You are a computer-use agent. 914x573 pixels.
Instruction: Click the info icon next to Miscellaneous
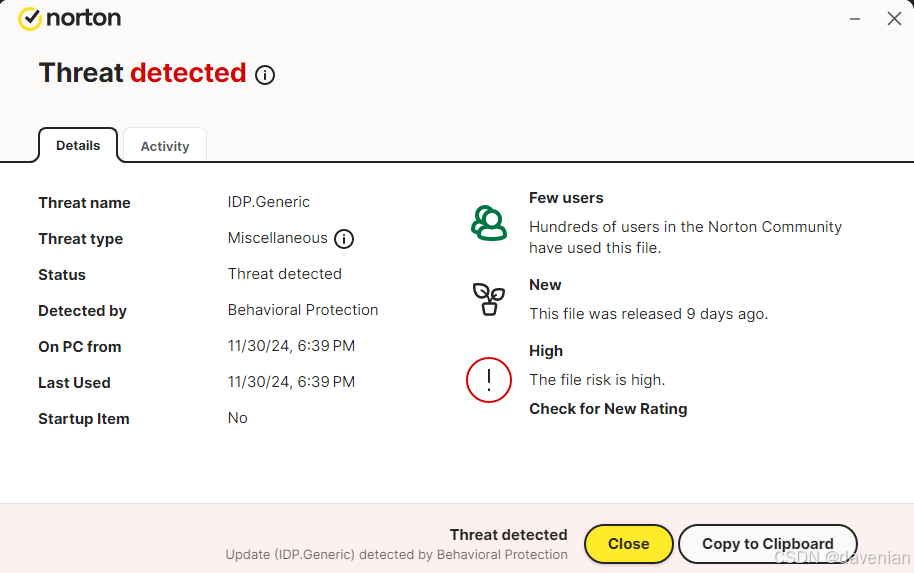[344, 239]
